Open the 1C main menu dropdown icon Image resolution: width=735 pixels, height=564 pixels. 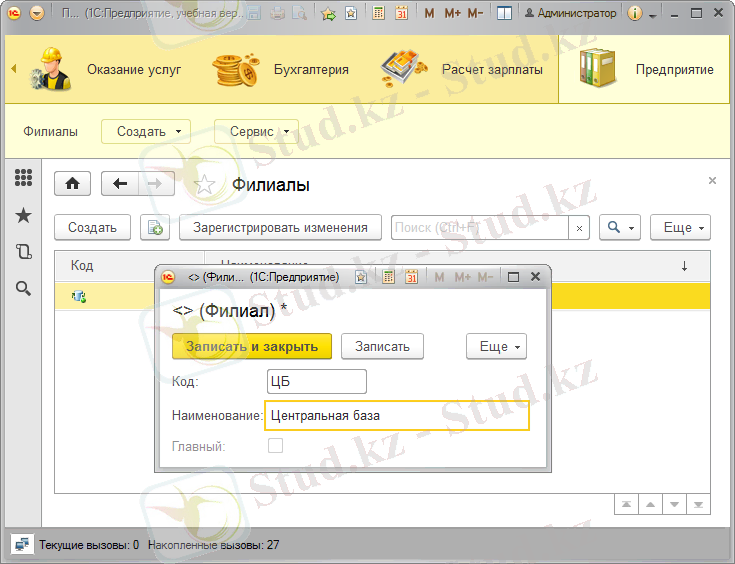(x=37, y=13)
